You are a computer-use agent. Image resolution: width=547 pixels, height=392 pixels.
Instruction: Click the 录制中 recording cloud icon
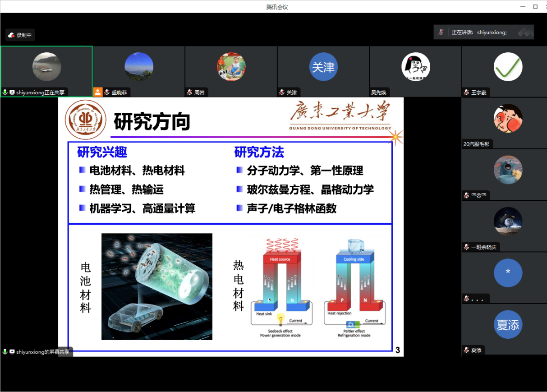click(11, 35)
